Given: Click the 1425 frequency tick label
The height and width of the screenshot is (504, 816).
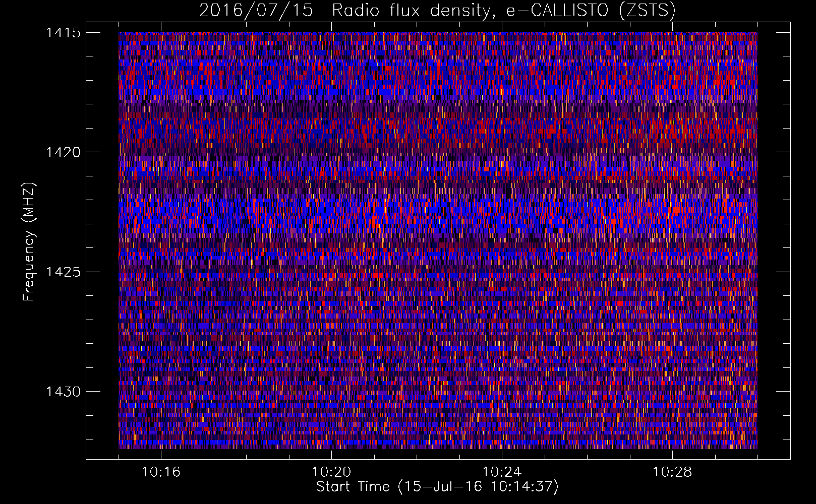Looking at the screenshot, I should tap(63, 272).
